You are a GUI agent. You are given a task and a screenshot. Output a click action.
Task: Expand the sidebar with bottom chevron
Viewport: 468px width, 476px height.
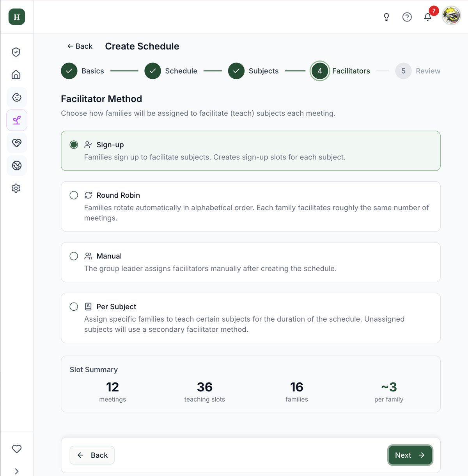[17, 471]
